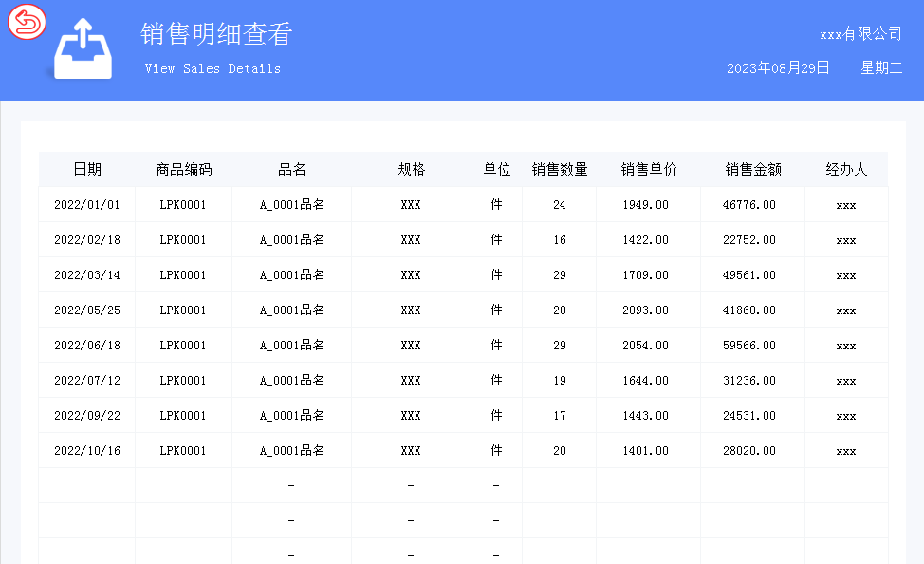Click the 销售数量 column header
The image size is (924, 564).
pyautogui.click(x=560, y=170)
